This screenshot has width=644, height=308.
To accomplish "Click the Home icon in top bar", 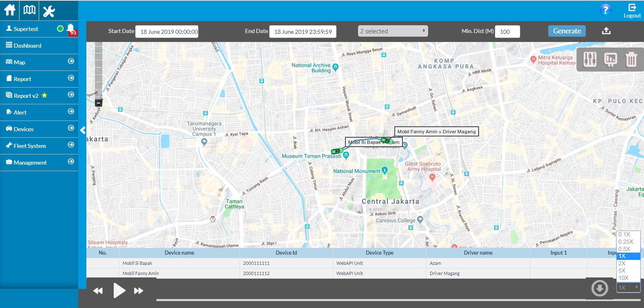I will pos(10,10).
